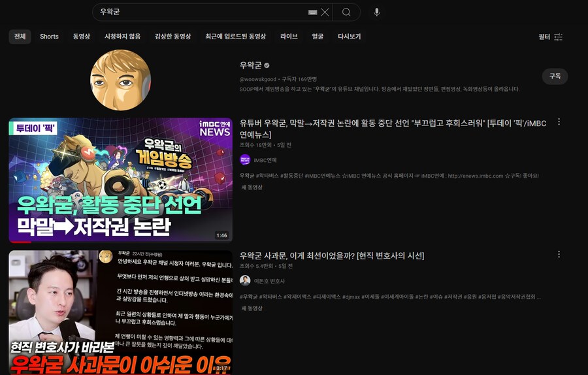Select the 동영상 filter chip

tap(82, 37)
